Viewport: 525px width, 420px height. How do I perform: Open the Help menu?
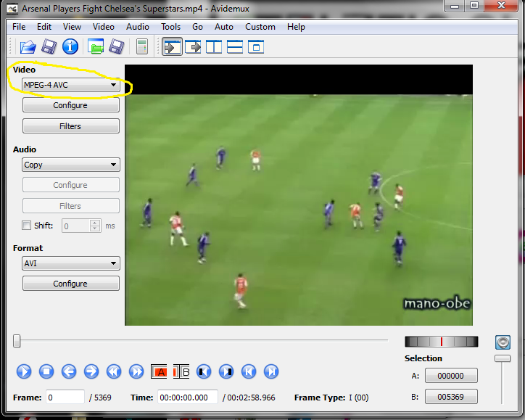(x=296, y=27)
